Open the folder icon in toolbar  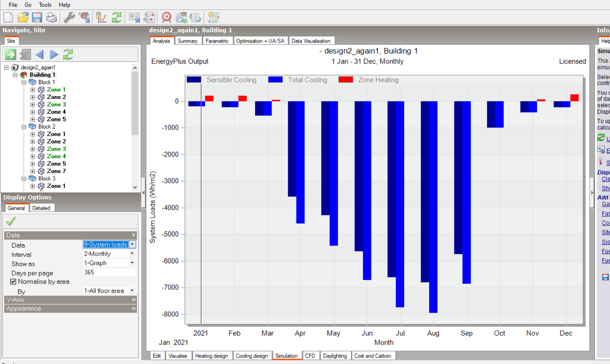click(23, 17)
